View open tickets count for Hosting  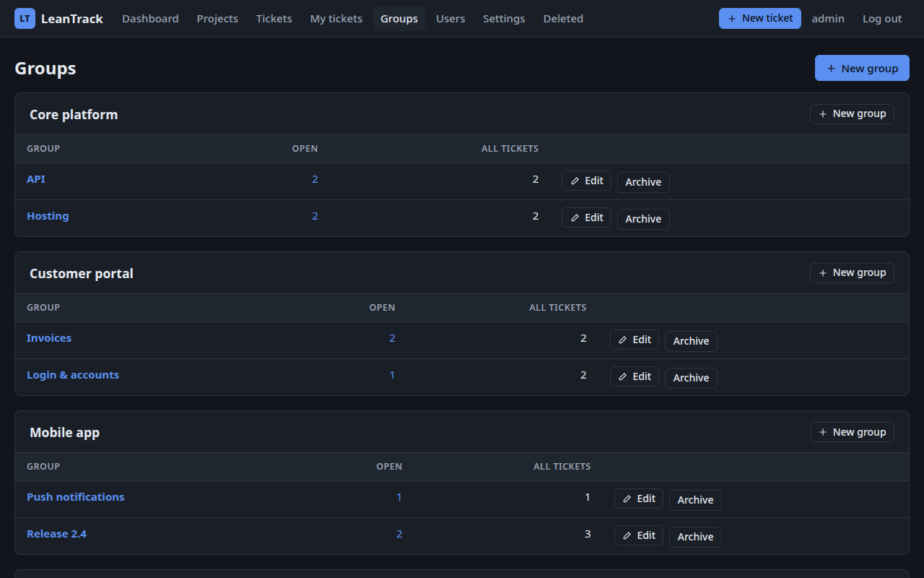tap(315, 216)
